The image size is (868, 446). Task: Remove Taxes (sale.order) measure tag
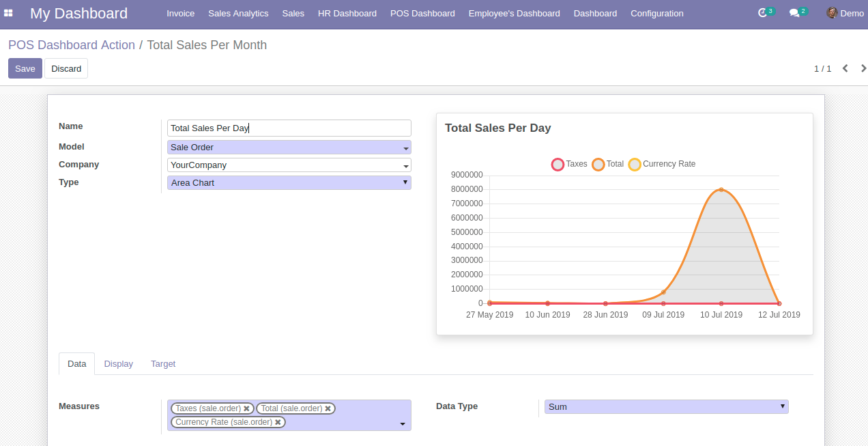tap(246, 408)
